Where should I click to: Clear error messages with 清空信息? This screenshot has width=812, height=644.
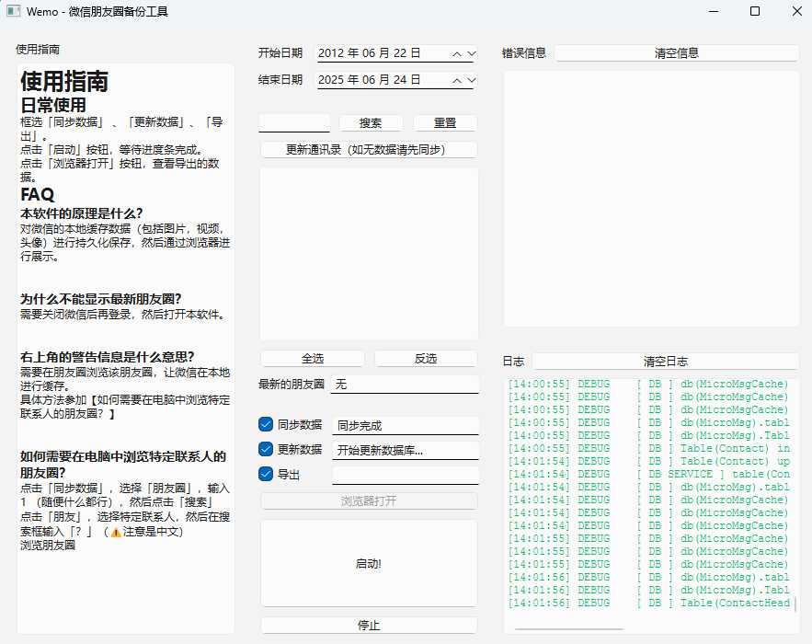coord(676,53)
